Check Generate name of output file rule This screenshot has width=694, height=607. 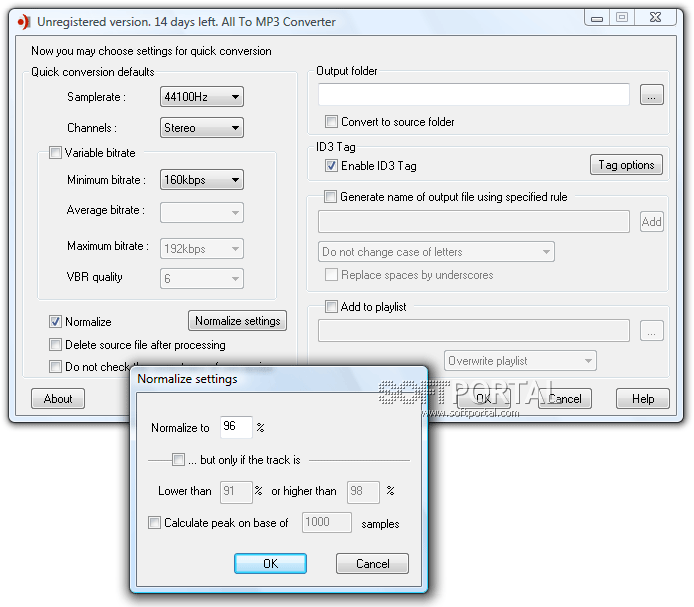[x=330, y=197]
